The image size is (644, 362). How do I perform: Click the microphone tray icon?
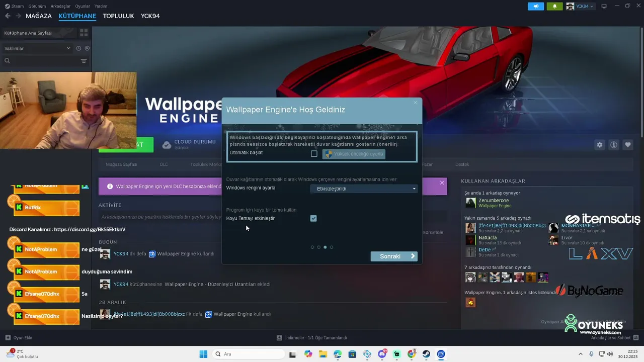(591, 354)
